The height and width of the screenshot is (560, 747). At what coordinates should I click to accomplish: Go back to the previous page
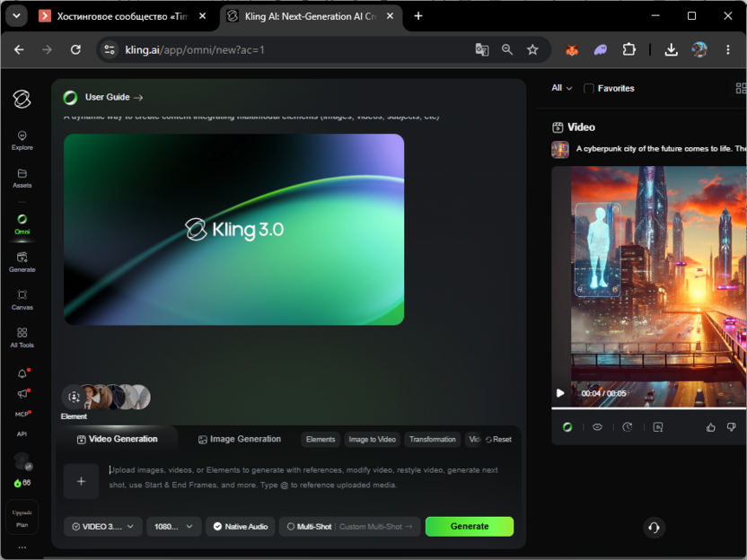click(19, 49)
